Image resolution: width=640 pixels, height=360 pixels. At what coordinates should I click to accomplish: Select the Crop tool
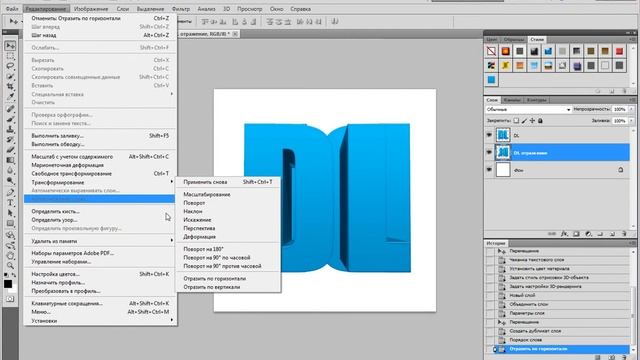click(10, 87)
